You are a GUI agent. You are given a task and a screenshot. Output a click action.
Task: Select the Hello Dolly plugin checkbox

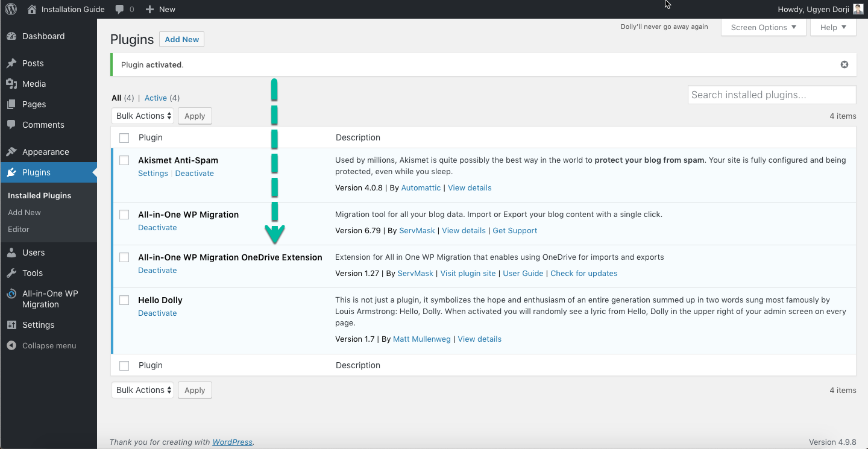(x=124, y=300)
